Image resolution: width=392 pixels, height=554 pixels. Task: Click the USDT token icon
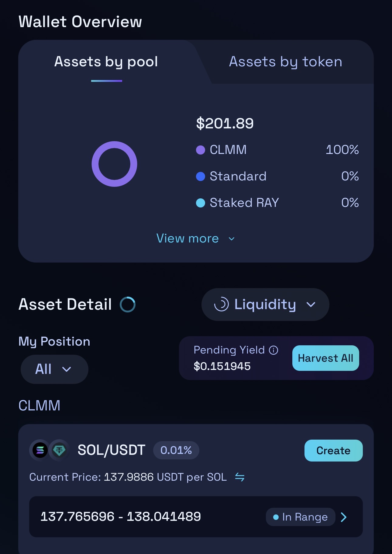click(x=59, y=450)
